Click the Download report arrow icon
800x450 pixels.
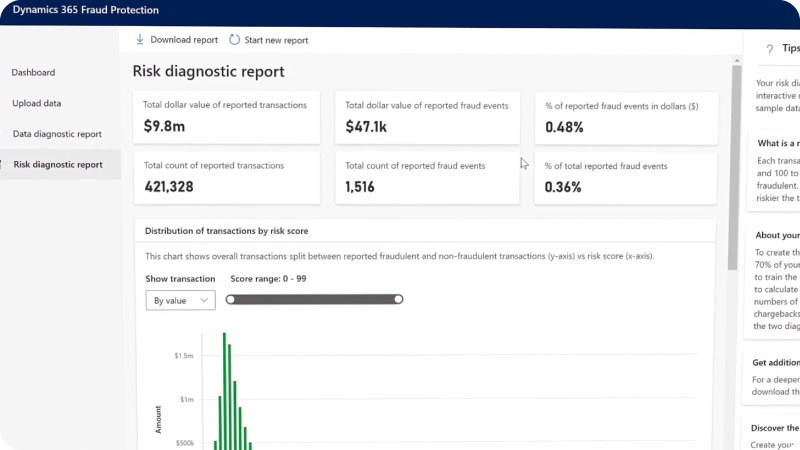point(140,40)
